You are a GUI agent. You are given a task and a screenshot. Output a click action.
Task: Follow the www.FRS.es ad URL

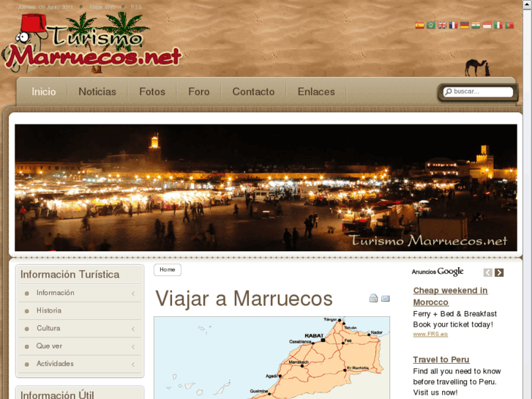[x=430, y=334]
